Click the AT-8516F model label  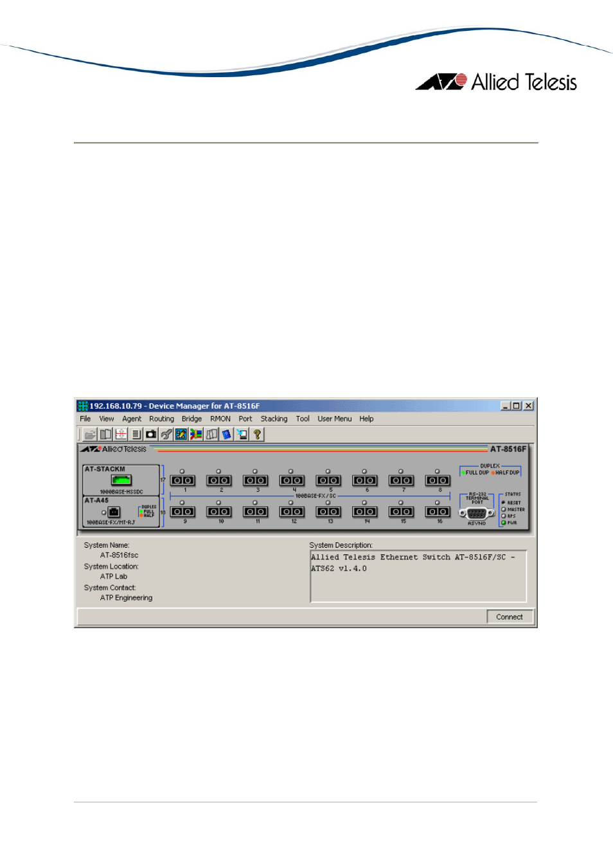click(508, 449)
